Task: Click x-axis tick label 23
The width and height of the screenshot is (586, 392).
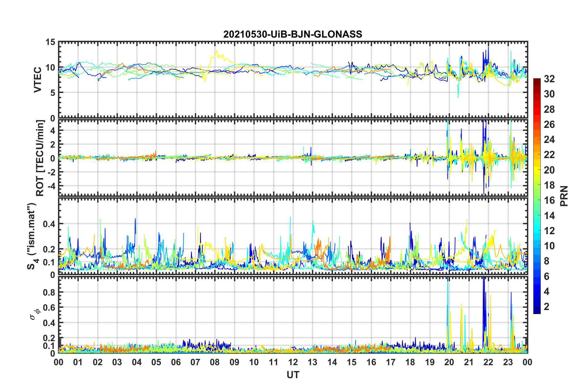Action: pyautogui.click(x=508, y=362)
